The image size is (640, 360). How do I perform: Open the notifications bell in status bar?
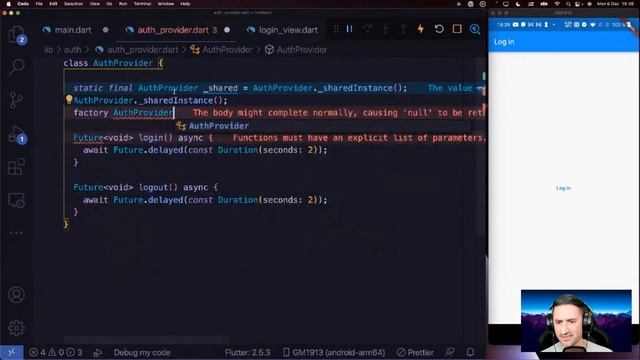[470, 352]
